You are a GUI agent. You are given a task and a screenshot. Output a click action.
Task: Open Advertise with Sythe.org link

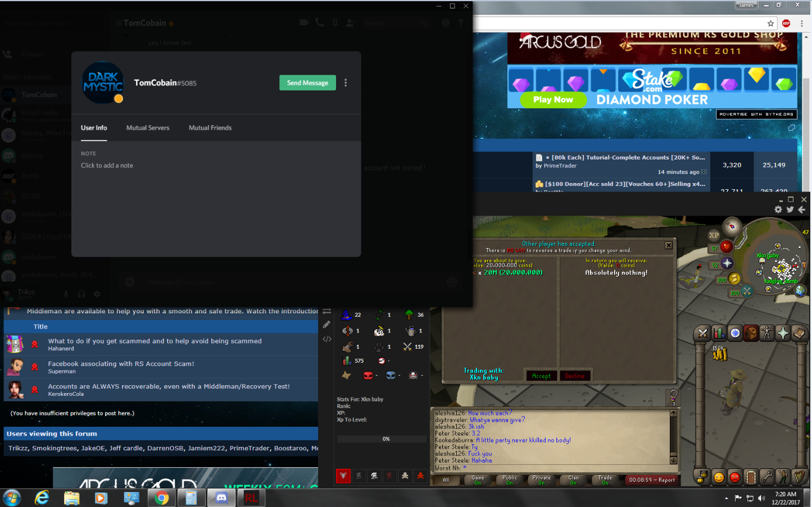click(x=756, y=114)
